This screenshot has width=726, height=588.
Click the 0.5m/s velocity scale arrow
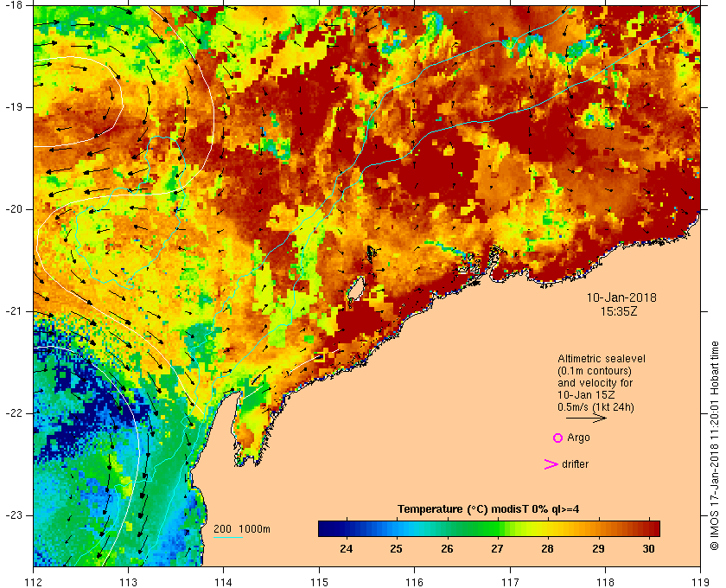pos(586,418)
